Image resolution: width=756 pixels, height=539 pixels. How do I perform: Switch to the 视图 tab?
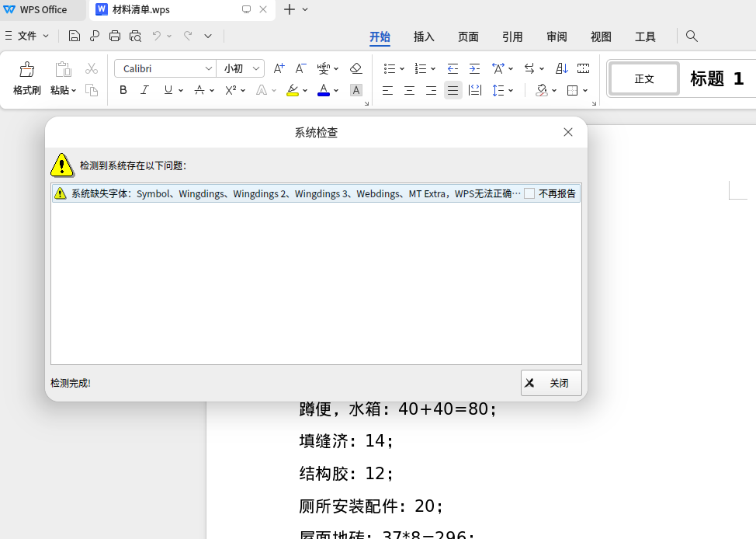point(601,37)
